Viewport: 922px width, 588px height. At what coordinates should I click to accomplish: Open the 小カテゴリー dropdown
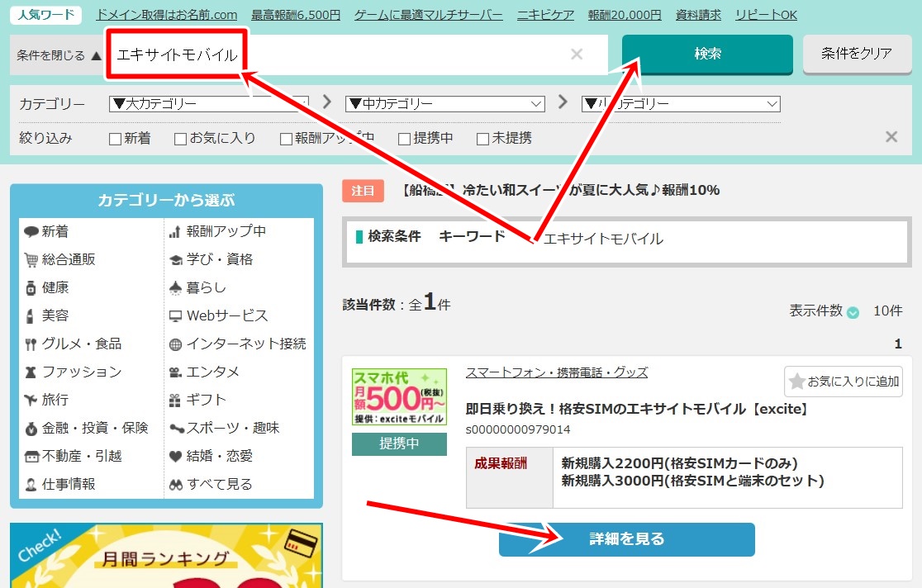(x=681, y=104)
